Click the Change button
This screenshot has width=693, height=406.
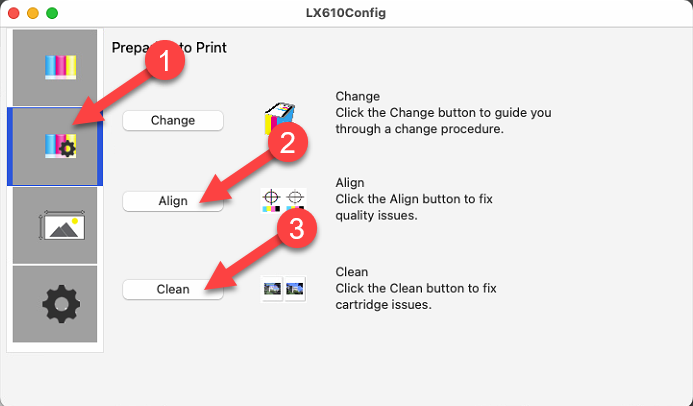[x=173, y=121]
